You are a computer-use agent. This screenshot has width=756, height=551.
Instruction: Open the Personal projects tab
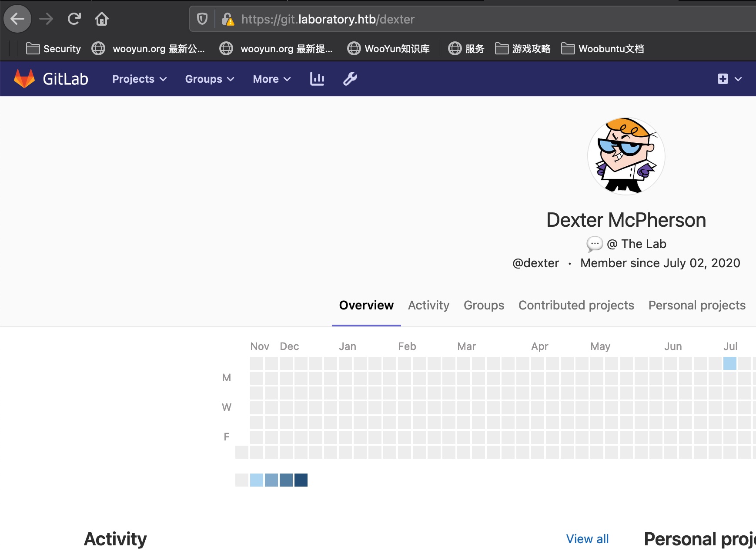click(697, 305)
